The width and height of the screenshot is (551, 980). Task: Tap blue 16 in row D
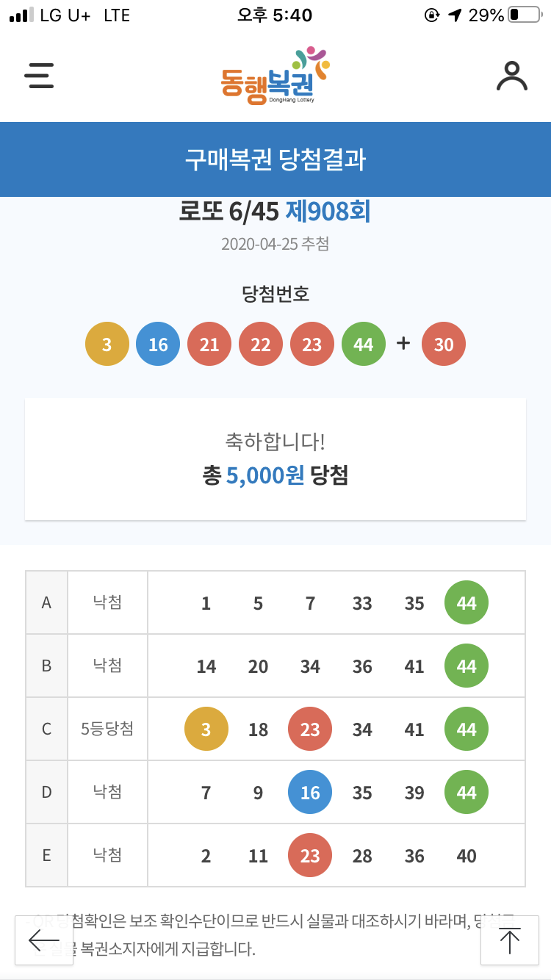pyautogui.click(x=310, y=793)
